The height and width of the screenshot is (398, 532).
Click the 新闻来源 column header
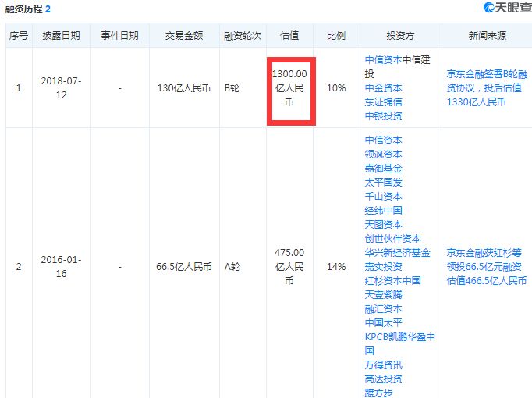[x=488, y=35]
